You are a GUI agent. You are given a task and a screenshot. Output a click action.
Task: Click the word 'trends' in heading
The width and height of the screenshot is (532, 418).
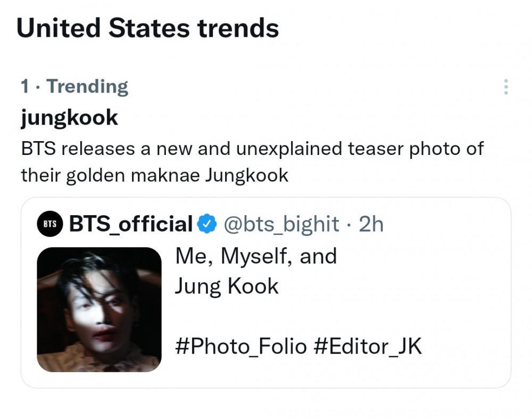click(x=238, y=28)
